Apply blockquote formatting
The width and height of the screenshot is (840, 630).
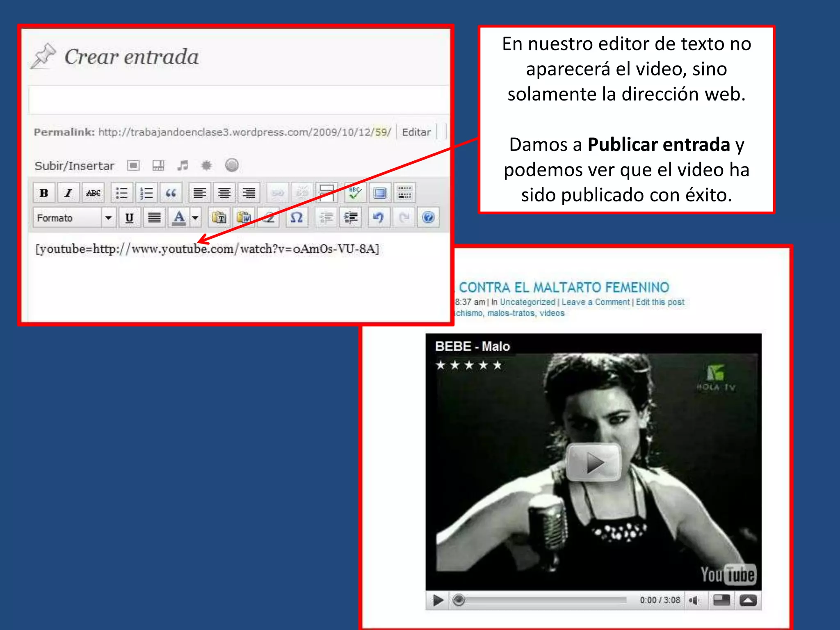(x=171, y=193)
